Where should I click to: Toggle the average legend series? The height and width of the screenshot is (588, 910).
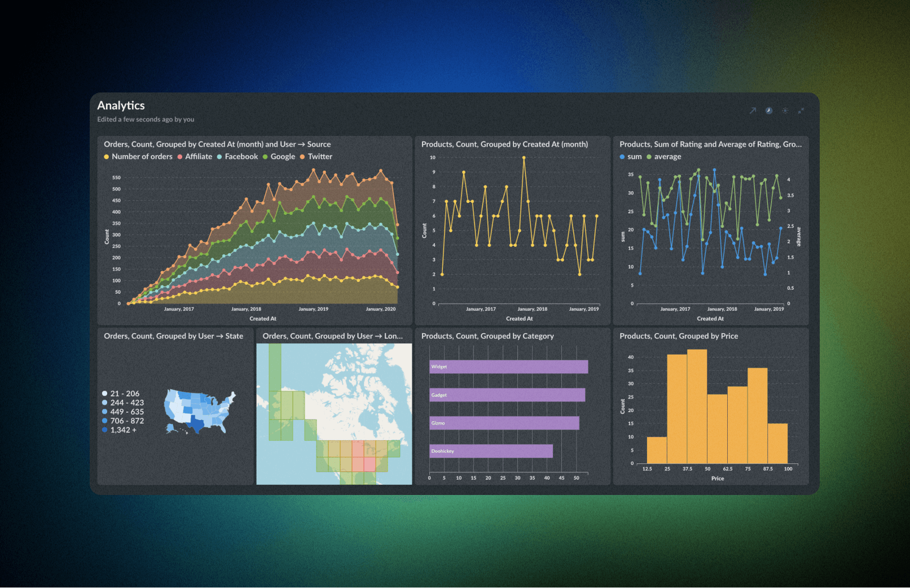664,157
